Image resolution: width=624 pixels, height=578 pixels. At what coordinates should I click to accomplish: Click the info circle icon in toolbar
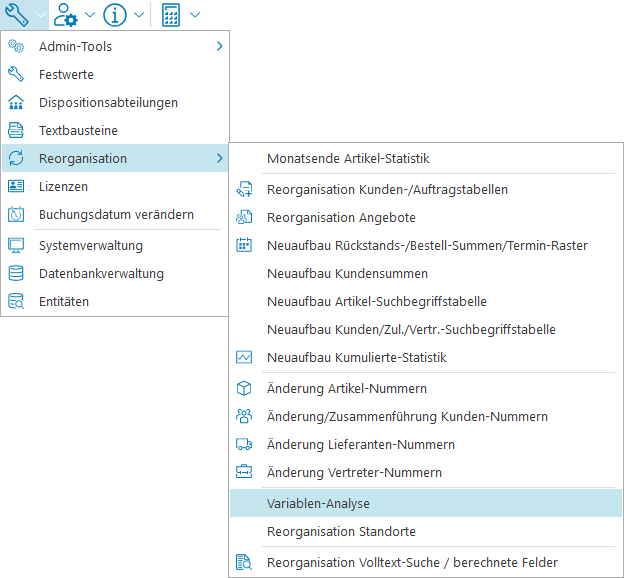[115, 15]
